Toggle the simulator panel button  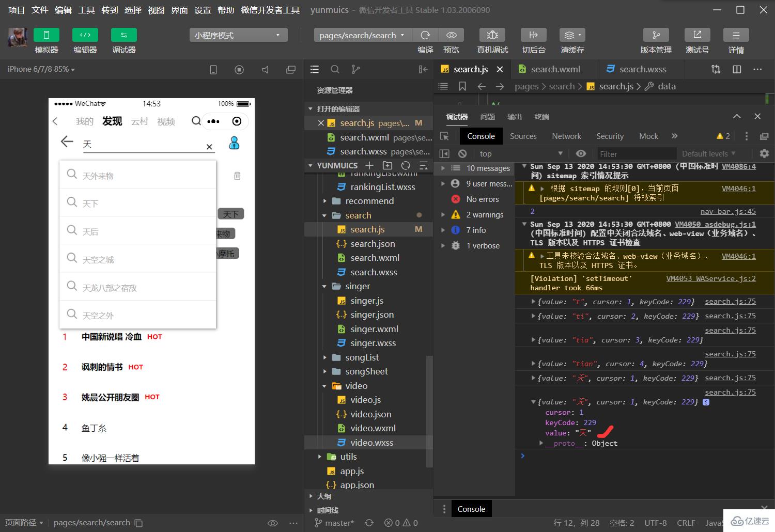pyautogui.click(x=46, y=35)
